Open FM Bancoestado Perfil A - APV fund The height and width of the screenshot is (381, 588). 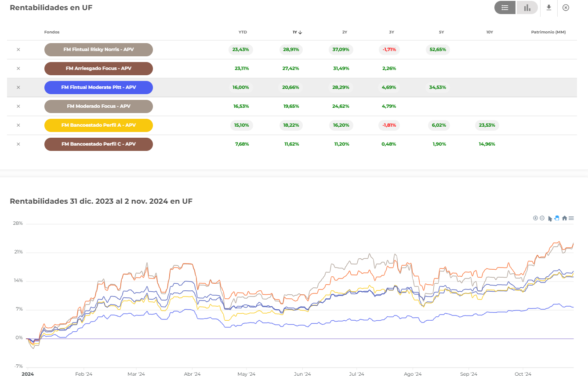[x=98, y=125]
